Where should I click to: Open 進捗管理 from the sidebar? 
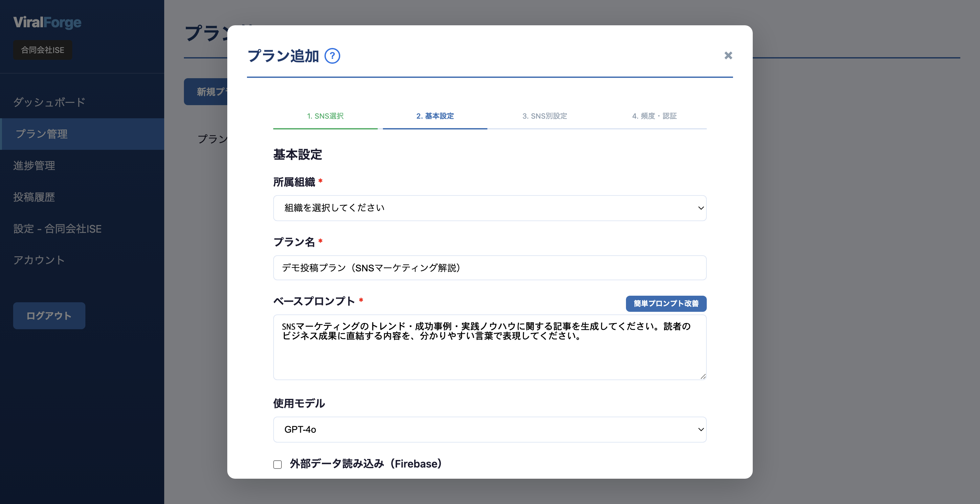click(x=34, y=165)
